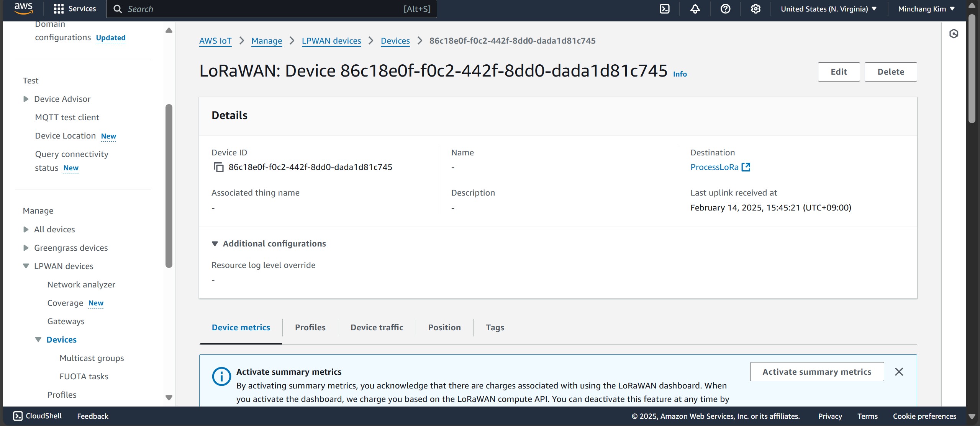Open Coverage in sidebar
This screenshot has height=426, width=980.
click(65, 303)
